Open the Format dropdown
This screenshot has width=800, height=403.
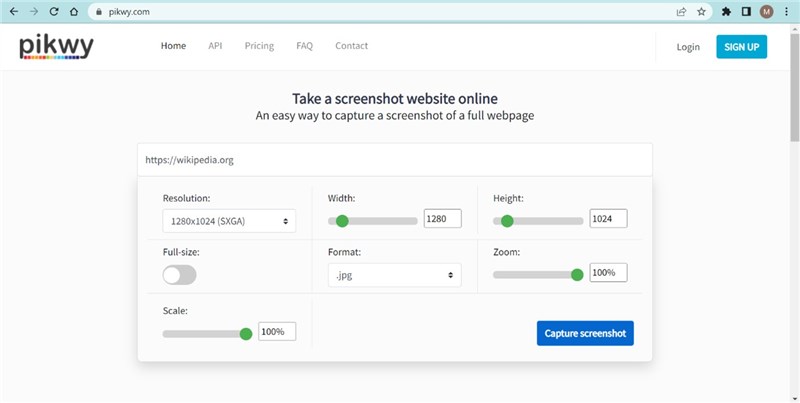tap(394, 275)
